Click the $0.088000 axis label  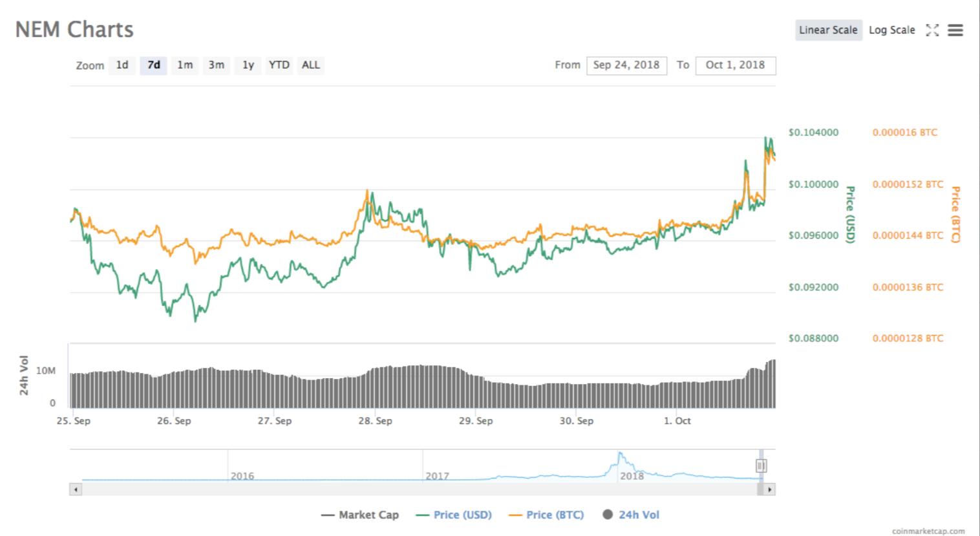[813, 338]
